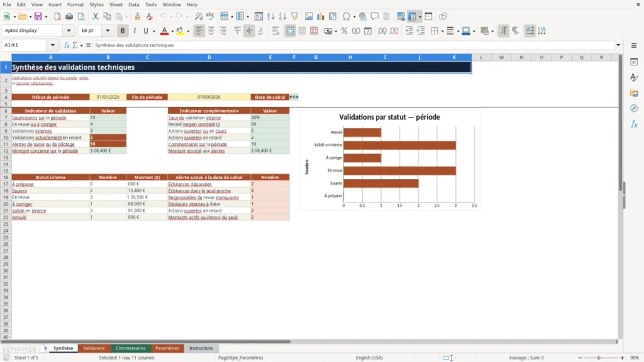Open the sidebar Navigator panel

click(634, 108)
